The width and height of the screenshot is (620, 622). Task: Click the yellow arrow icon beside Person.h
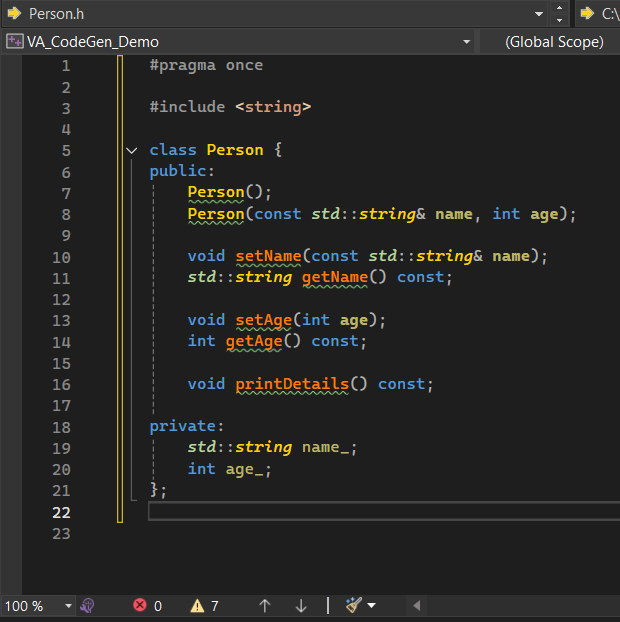click(x=14, y=13)
